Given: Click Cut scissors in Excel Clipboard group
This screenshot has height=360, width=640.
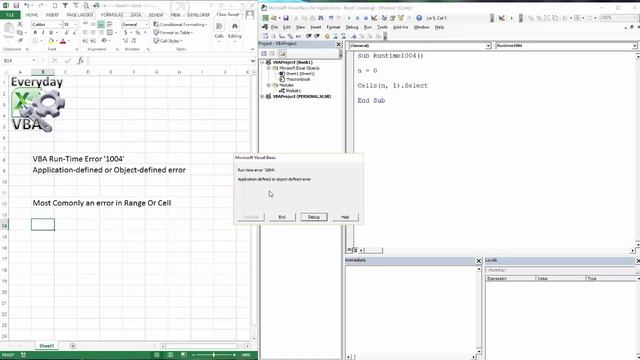Looking at the screenshot, I should point(20,24).
